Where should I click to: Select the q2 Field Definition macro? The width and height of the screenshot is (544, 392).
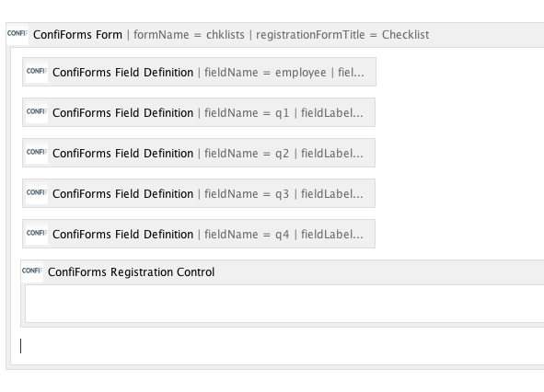199,153
